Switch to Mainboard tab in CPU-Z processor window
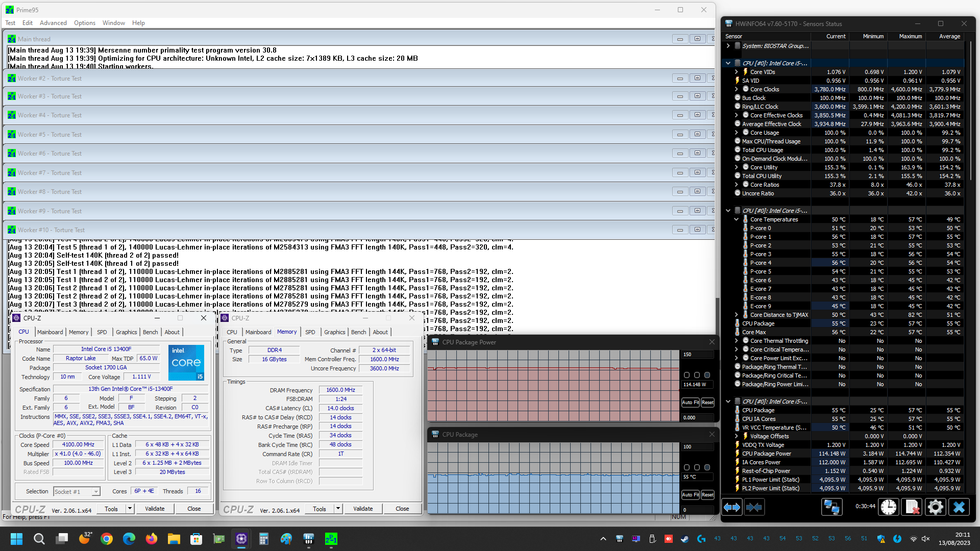The height and width of the screenshot is (551, 980). point(50,332)
